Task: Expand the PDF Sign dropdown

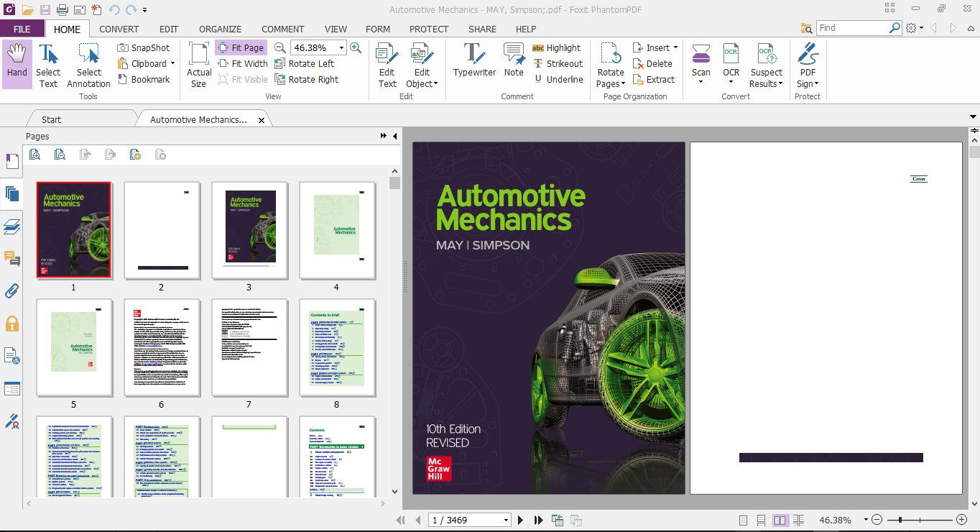Action: (x=816, y=84)
